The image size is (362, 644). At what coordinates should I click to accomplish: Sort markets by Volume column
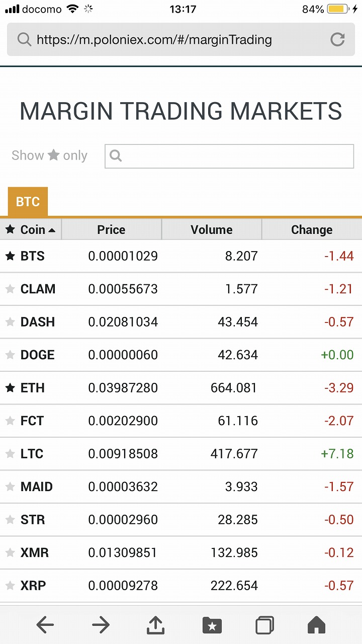(211, 229)
